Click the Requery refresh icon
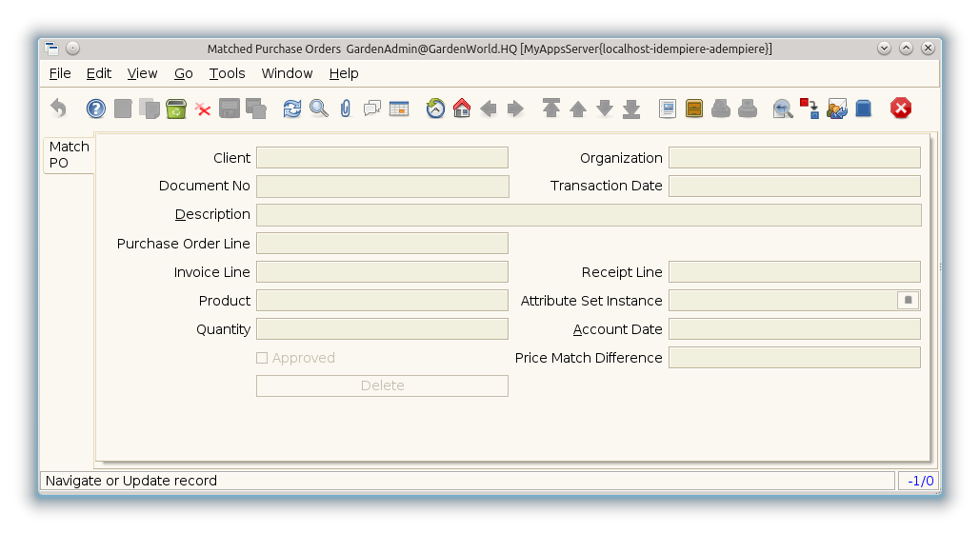Viewport: 980px width, 533px height. (x=292, y=109)
